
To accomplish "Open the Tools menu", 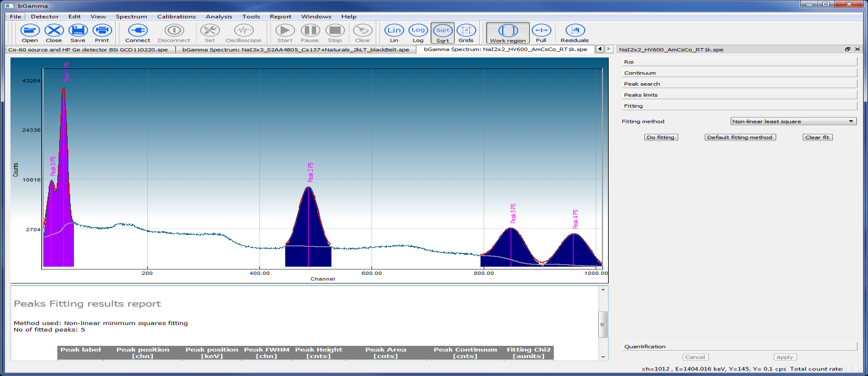I will [x=251, y=17].
